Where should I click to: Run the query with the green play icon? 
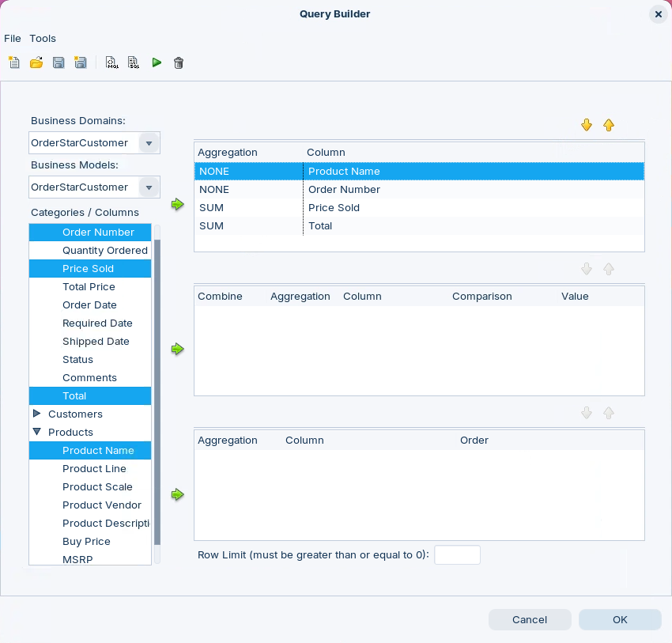(x=157, y=62)
